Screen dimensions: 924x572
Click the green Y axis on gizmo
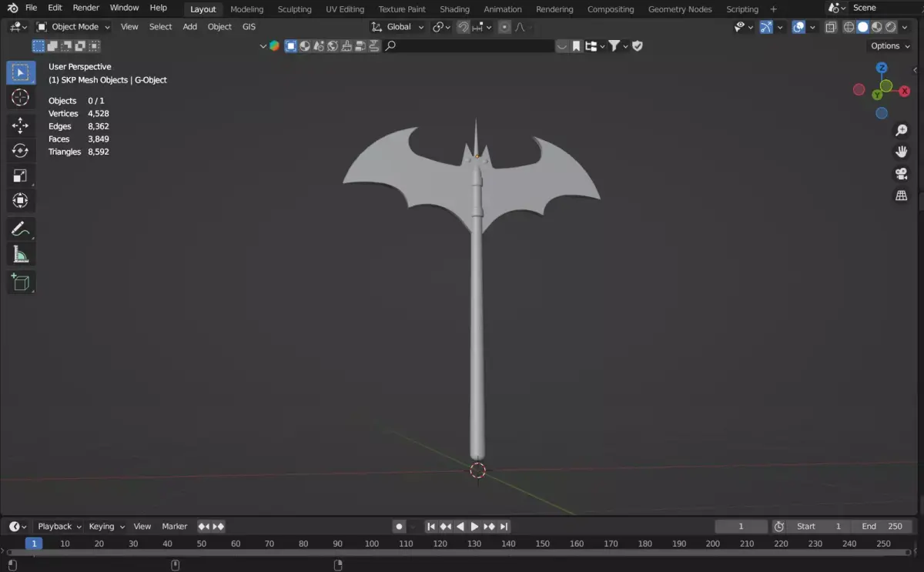(877, 95)
